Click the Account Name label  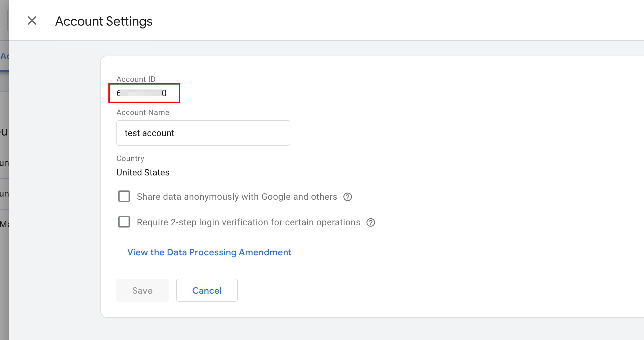point(143,112)
